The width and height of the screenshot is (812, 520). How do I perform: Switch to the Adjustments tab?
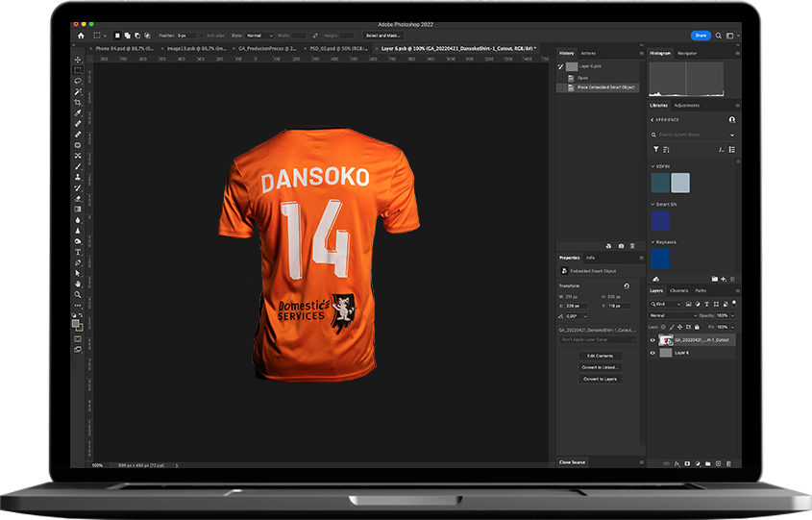pyautogui.click(x=687, y=105)
